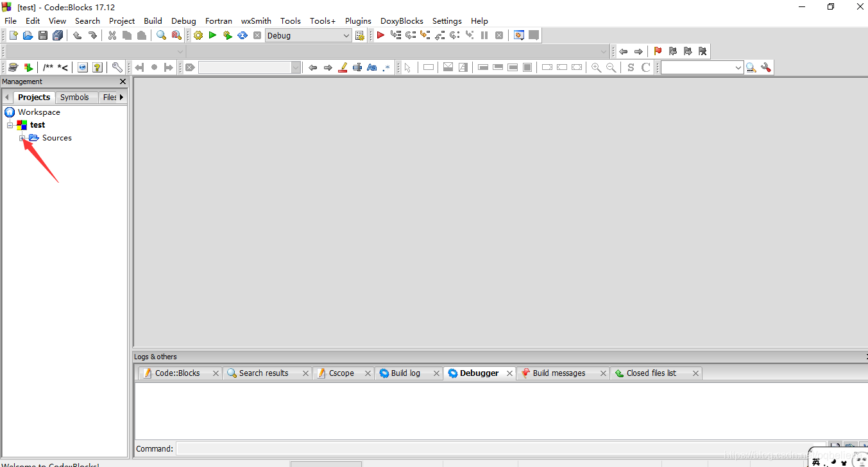Toggle the red bookmark flag

point(658,51)
